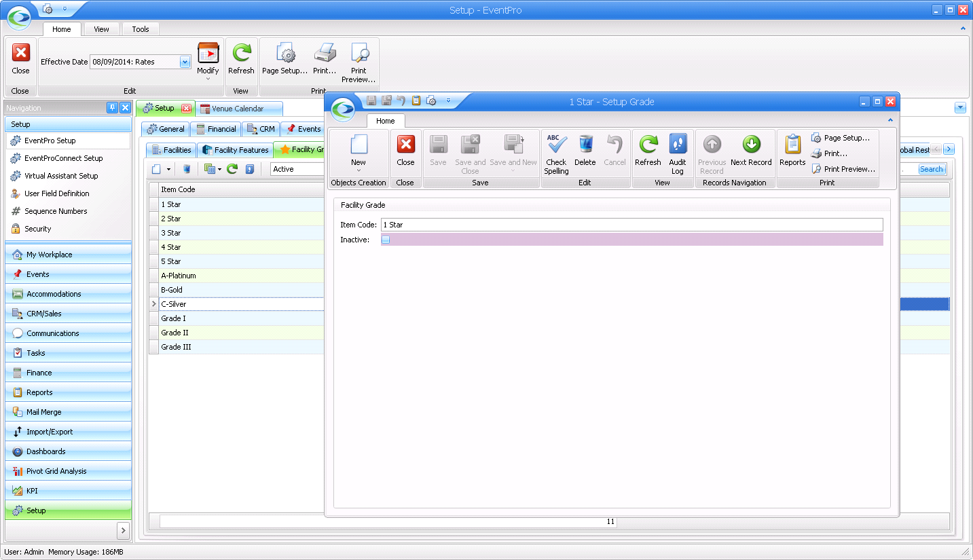The height and width of the screenshot is (560, 973).
Task: Expand the Modify button dropdown arrow
Action: [208, 79]
